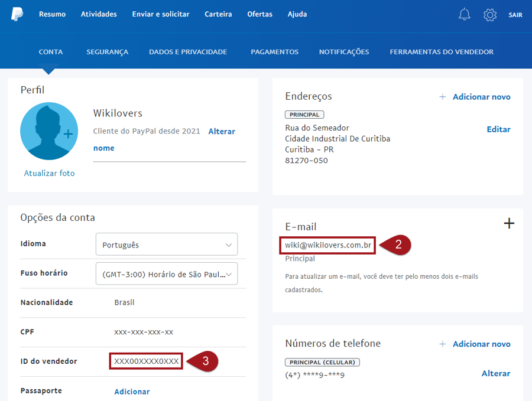This screenshot has width=532, height=401.
Task: Go to Enviar e solicitar menu
Action: click(161, 14)
